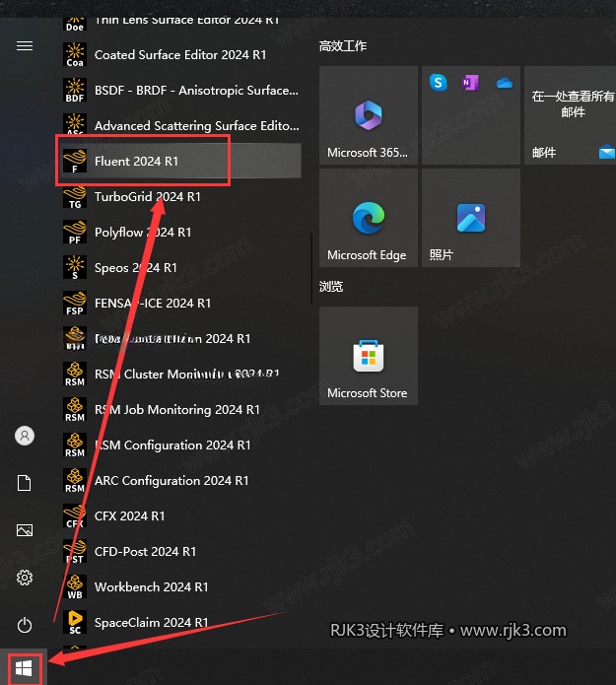Click the OneNote icon in tile folder
This screenshot has width=616, height=685.
coord(470,82)
